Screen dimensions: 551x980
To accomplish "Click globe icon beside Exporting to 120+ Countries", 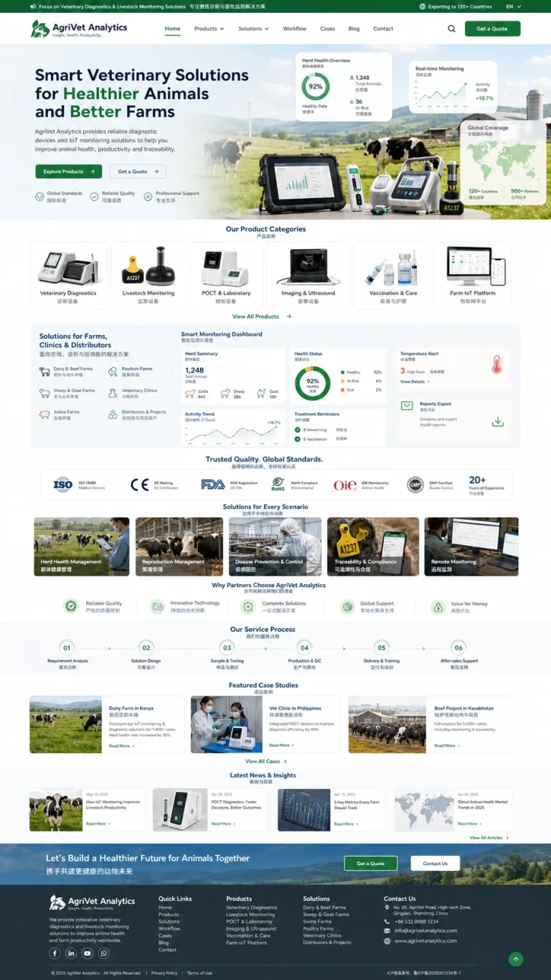I will 422,6.
